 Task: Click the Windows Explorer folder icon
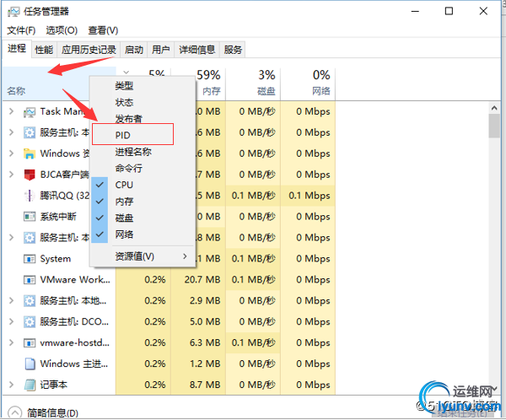[30, 153]
